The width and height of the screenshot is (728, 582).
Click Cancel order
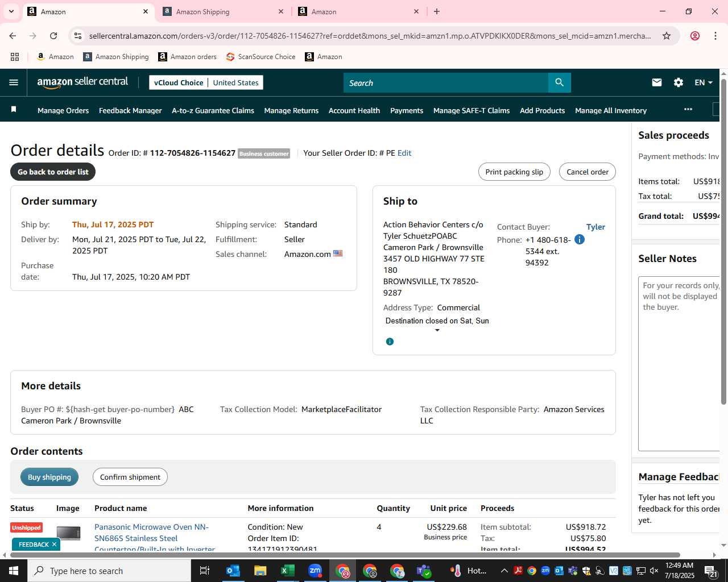pyautogui.click(x=588, y=172)
